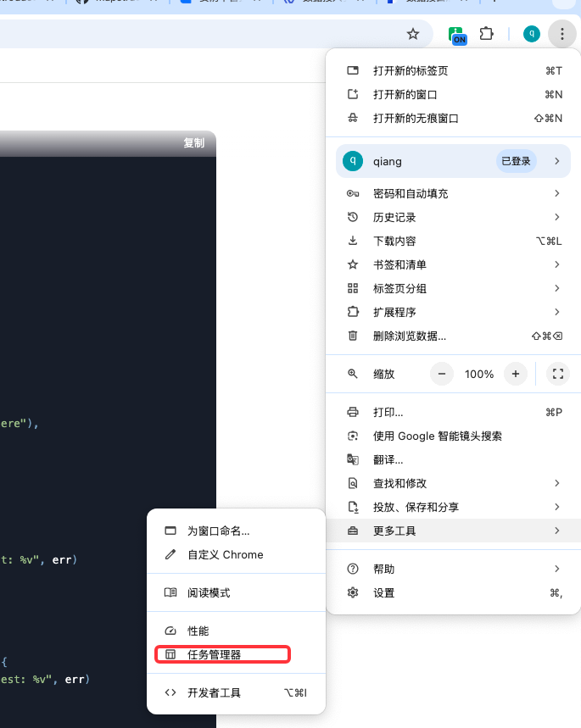
Task: Open 查找和修改 menu item
Action: tap(453, 483)
